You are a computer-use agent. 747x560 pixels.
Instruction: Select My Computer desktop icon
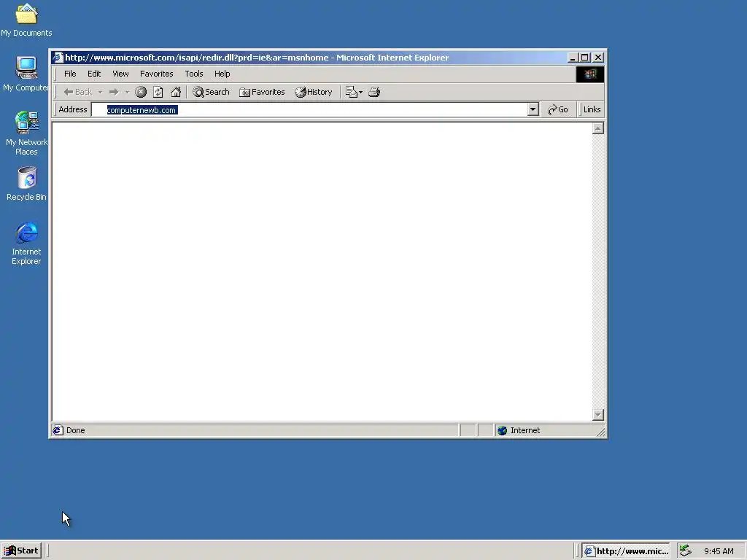(26, 74)
